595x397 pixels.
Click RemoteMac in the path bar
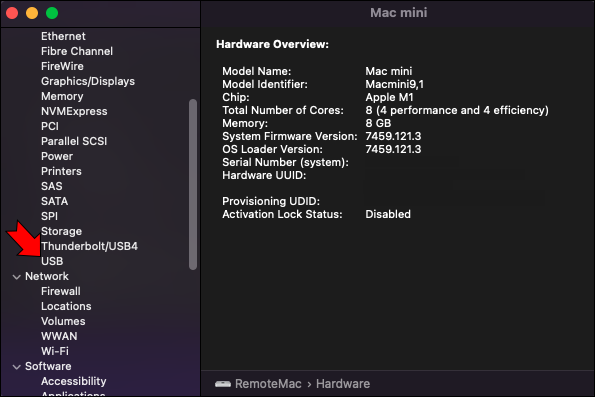pyautogui.click(x=268, y=384)
